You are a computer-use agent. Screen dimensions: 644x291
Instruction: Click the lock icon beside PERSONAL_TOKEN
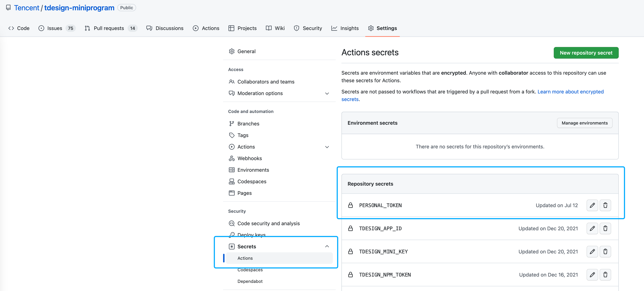pyautogui.click(x=351, y=205)
